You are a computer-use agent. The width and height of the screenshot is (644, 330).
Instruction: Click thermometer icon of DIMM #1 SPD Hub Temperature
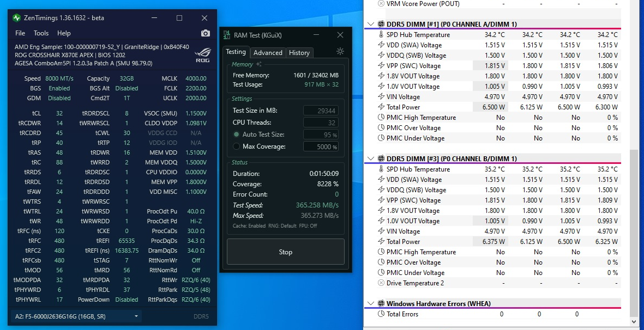coord(381,35)
